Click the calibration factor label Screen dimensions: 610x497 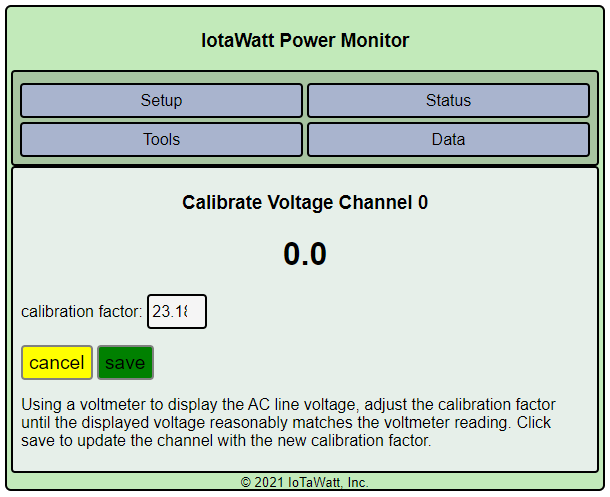coord(82,312)
